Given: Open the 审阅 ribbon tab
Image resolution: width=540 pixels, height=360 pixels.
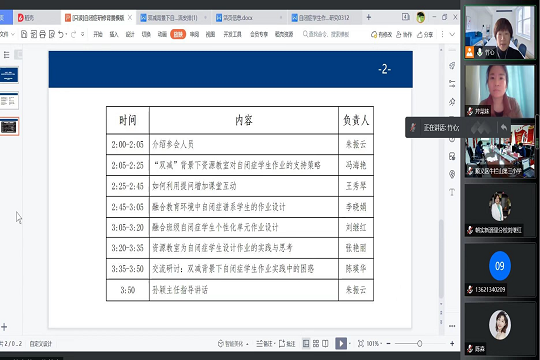Looking at the screenshot, I should coord(194,34).
